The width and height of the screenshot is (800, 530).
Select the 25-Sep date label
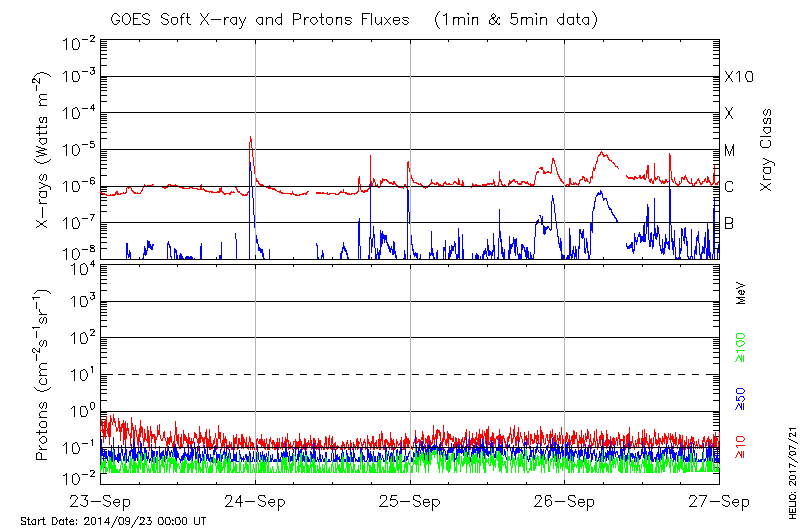tap(410, 500)
